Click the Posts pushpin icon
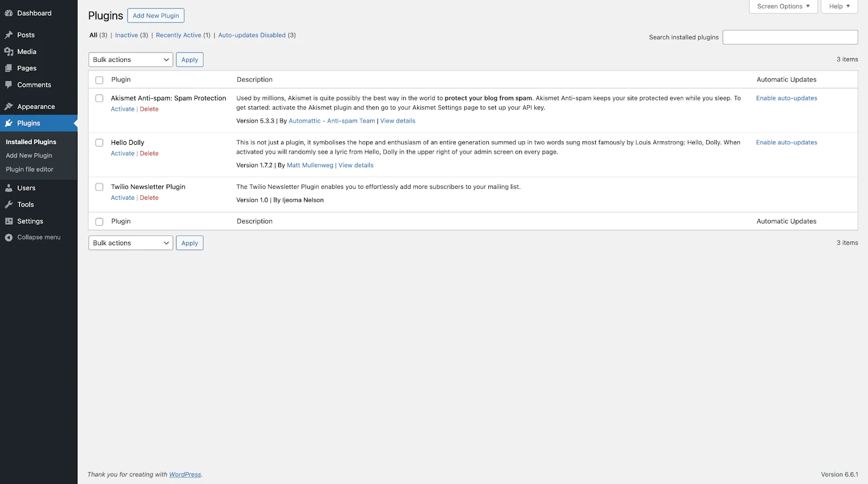 (x=9, y=35)
